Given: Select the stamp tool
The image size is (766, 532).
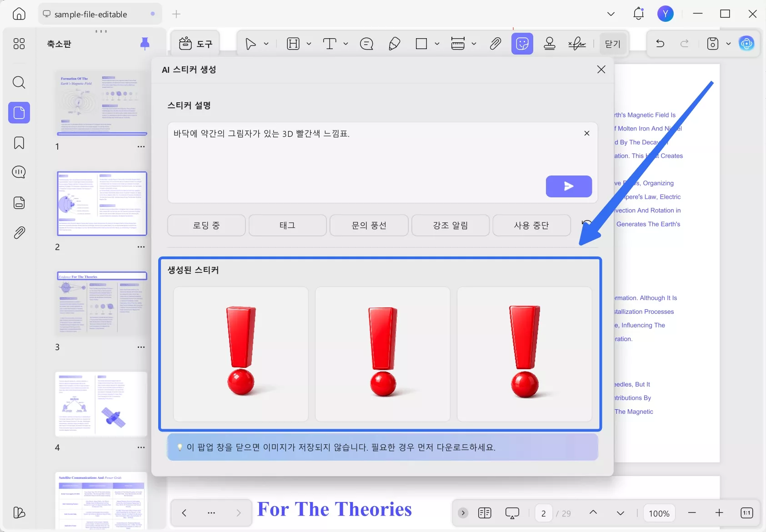Looking at the screenshot, I should 550,44.
